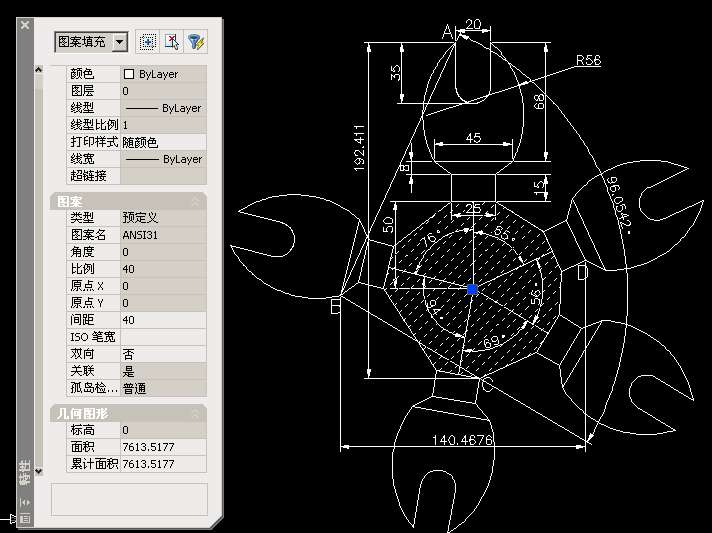712x533 pixels.
Task: Click the blue grip on the hatch
Action: [x=472, y=289]
